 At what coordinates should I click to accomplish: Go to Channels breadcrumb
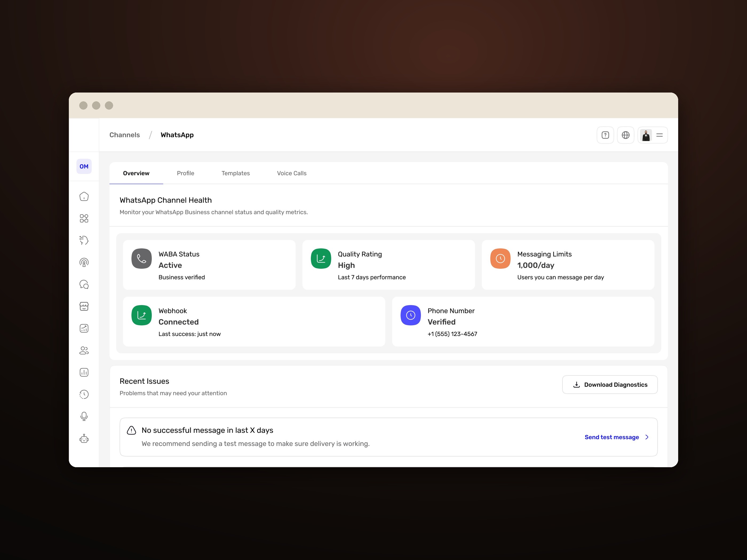[125, 135]
